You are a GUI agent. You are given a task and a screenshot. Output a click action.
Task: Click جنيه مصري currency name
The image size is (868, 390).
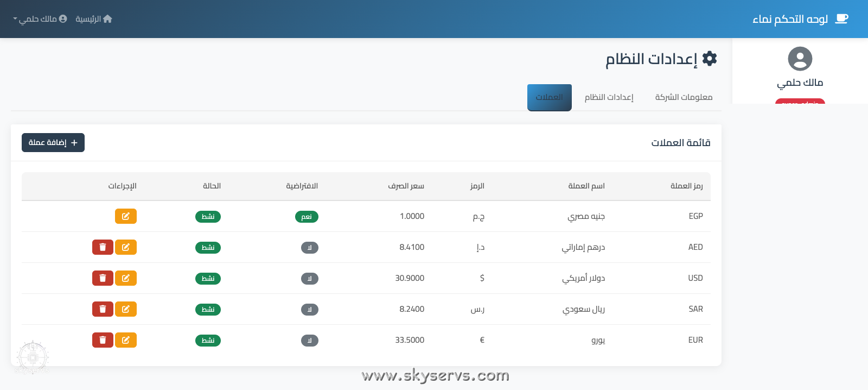pos(586,216)
